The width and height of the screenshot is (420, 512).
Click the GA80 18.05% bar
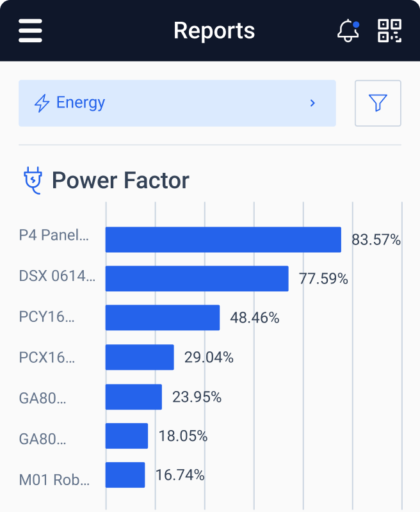tap(126, 435)
